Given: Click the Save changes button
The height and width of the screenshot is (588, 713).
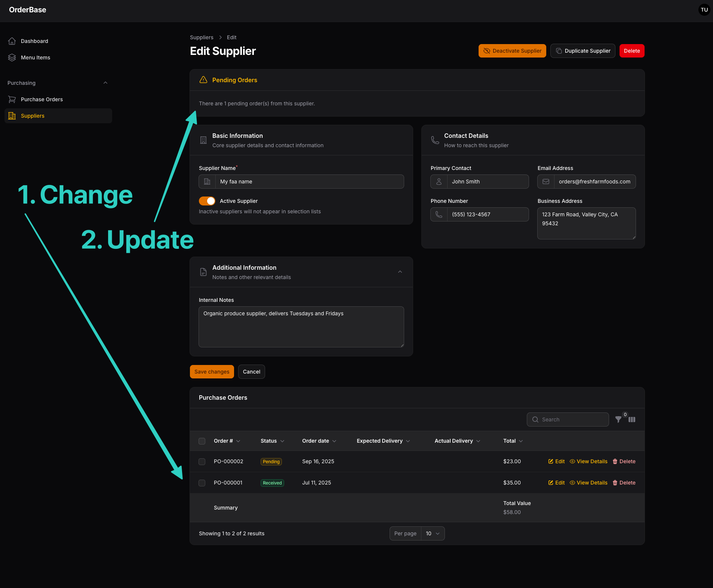Looking at the screenshot, I should [212, 371].
